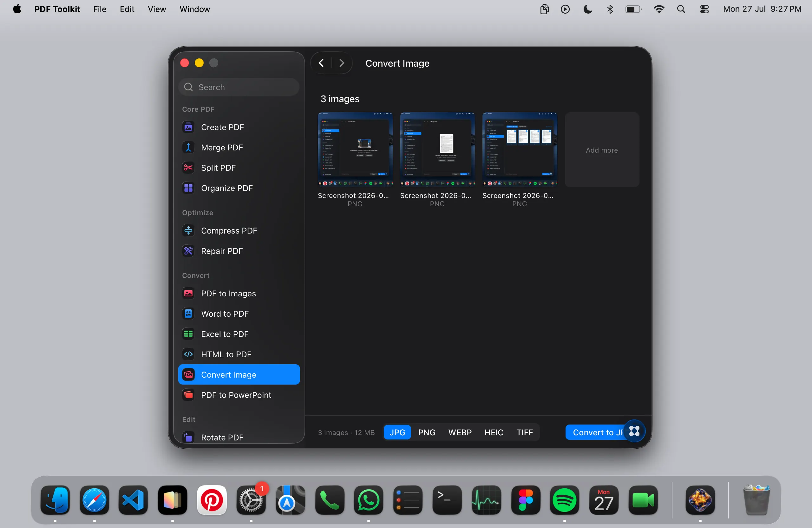Open the Phone app in the dock

coord(330,500)
